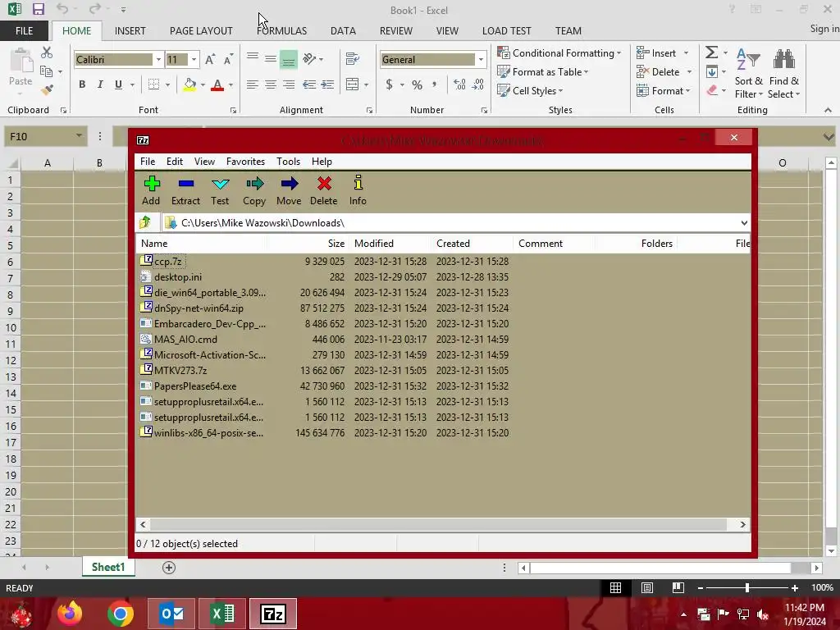Screen dimensions: 840x630
Task: Open the File menu in 7-Zip
Action: click(148, 162)
